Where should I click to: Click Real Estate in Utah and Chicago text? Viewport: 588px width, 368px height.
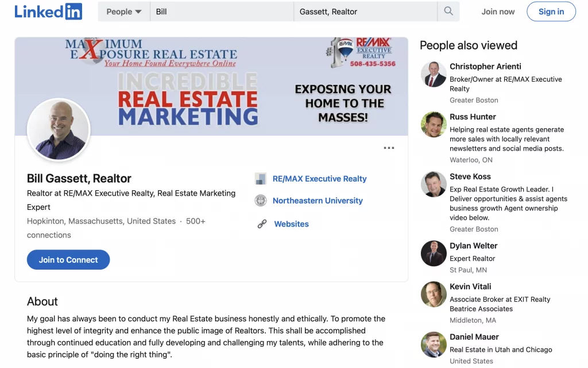[501, 350]
